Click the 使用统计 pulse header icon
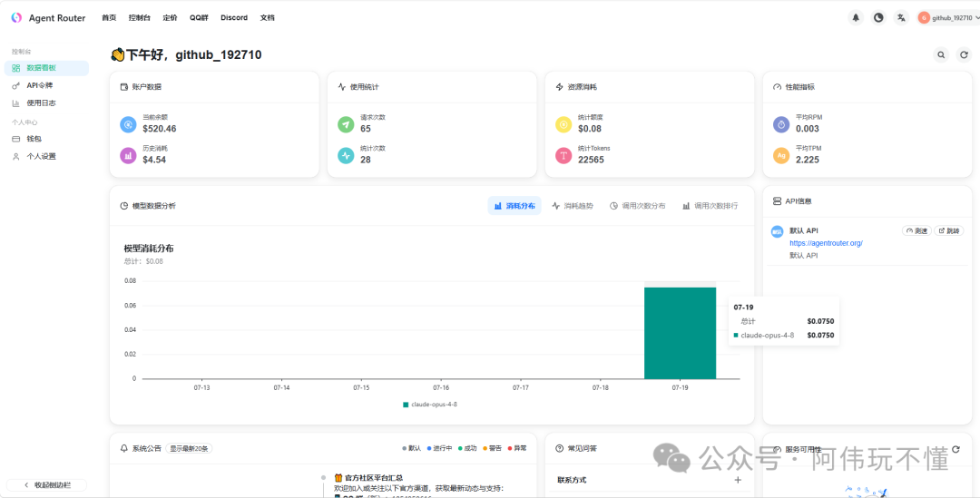The image size is (980, 498). click(x=342, y=87)
